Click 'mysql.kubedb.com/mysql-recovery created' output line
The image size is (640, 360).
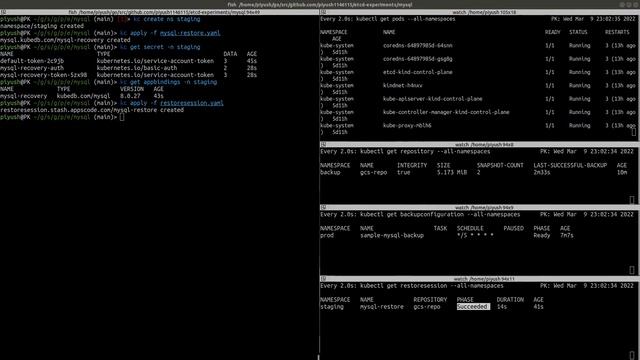coord(65,40)
